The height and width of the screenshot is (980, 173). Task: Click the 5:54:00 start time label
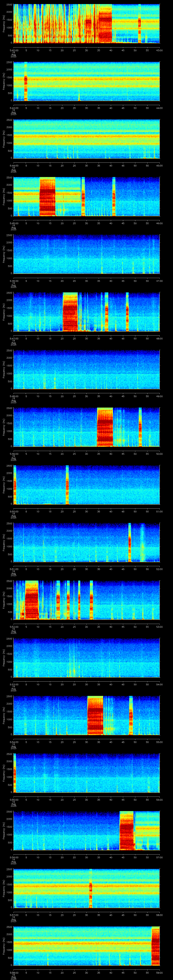point(14,742)
